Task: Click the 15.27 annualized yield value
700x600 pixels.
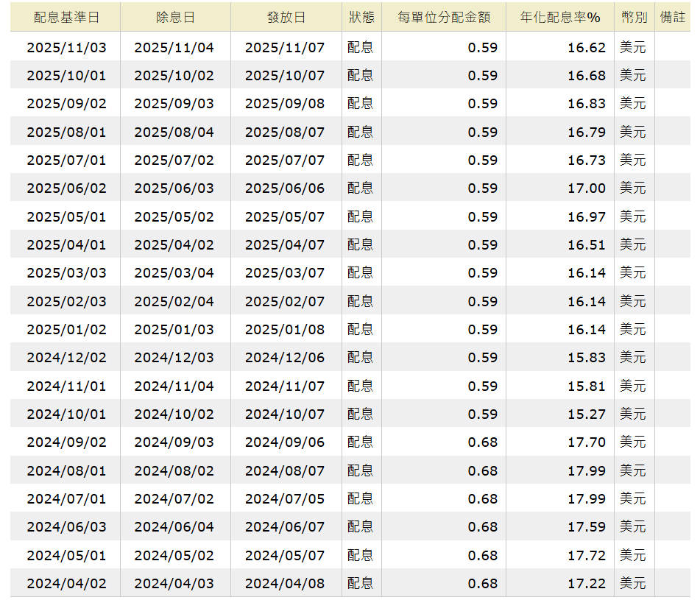Action: click(x=586, y=414)
